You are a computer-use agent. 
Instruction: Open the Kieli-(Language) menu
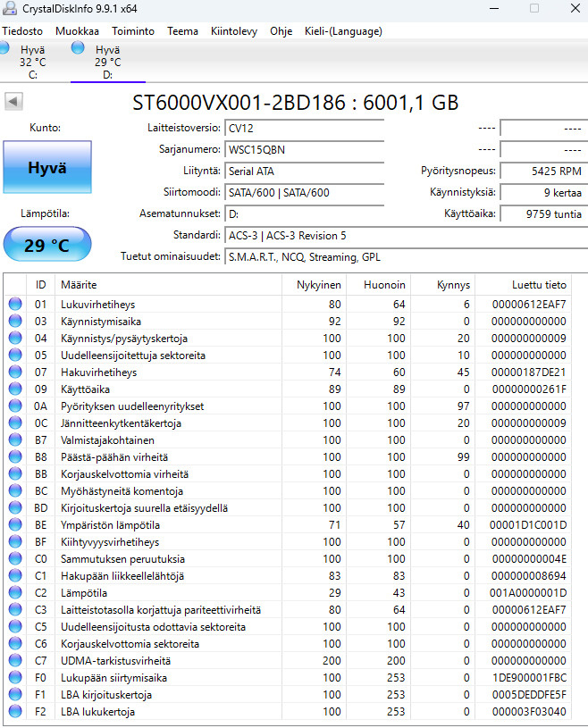pyautogui.click(x=343, y=31)
